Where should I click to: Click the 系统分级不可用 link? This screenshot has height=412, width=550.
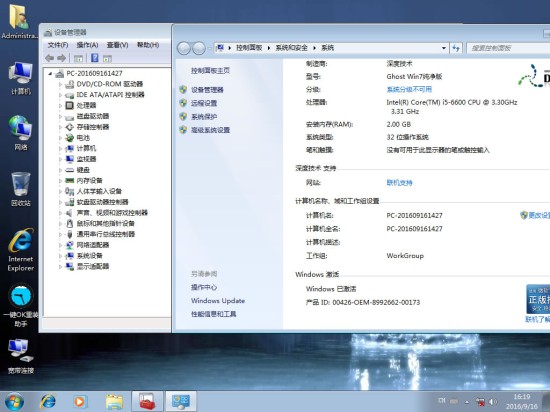(409, 89)
